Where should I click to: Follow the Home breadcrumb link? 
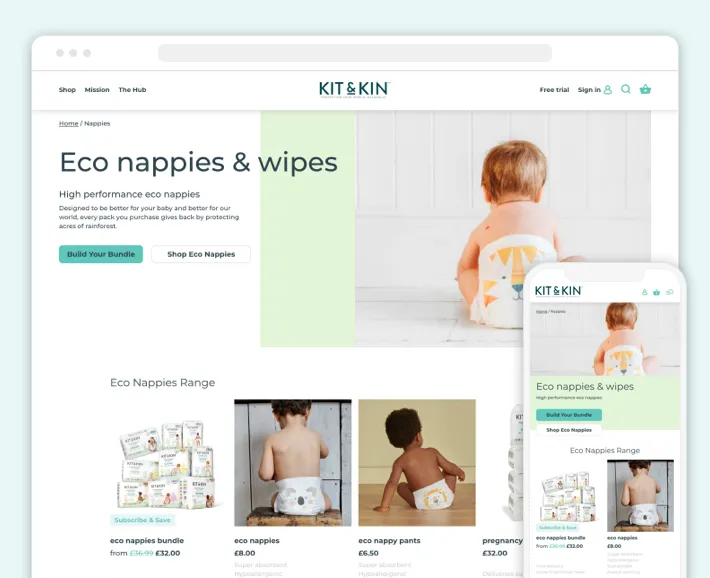click(68, 123)
